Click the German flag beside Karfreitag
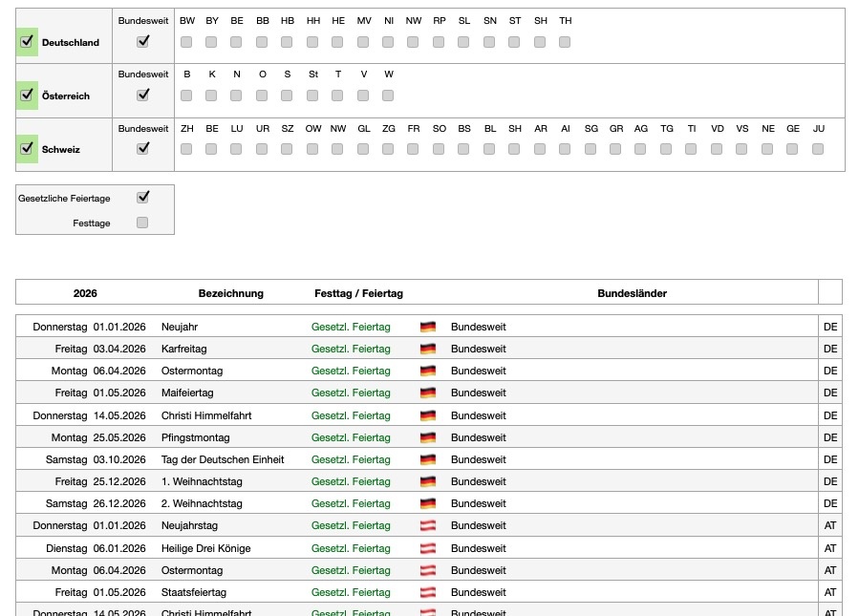Image resolution: width=859 pixels, height=616 pixels. click(428, 349)
